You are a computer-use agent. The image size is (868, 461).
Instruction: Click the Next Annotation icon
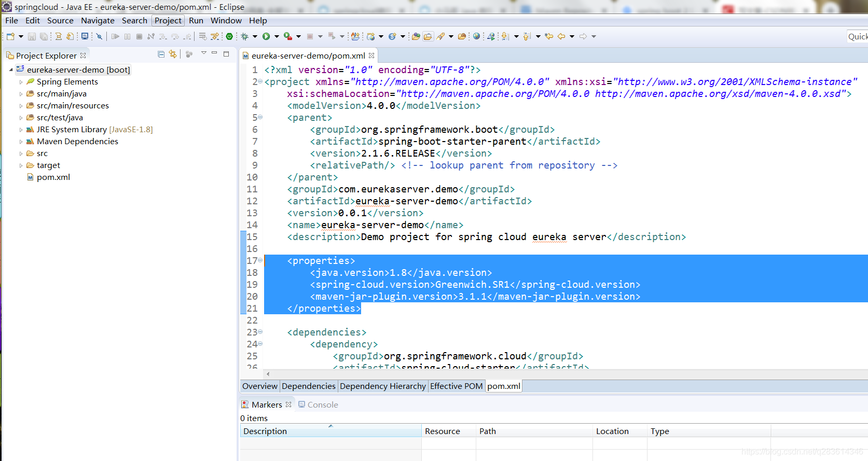click(505, 36)
